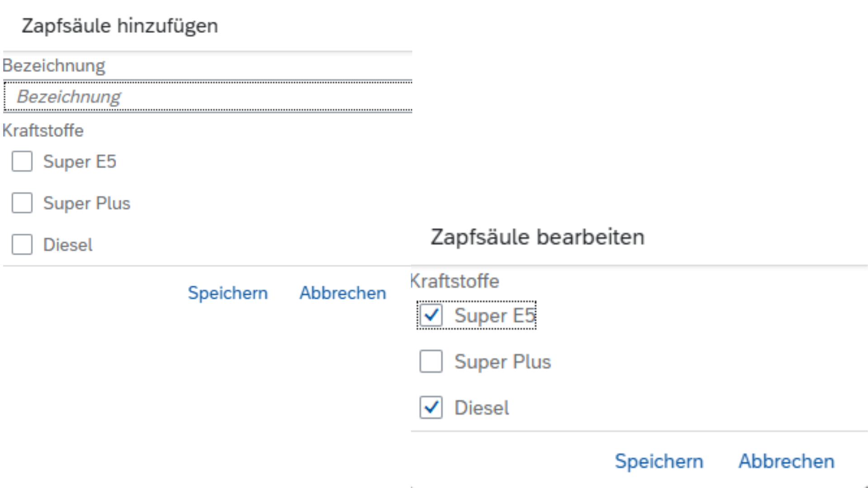Tick Diesel checkbox in Zapfsäule hinzufügen dialog
The width and height of the screenshot is (868, 488).
point(22,244)
